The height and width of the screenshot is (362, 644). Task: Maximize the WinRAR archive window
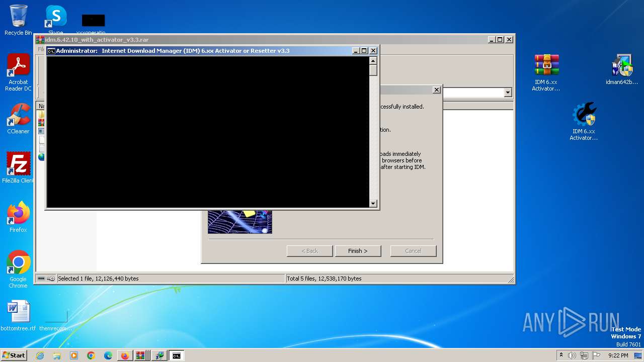[x=500, y=40]
